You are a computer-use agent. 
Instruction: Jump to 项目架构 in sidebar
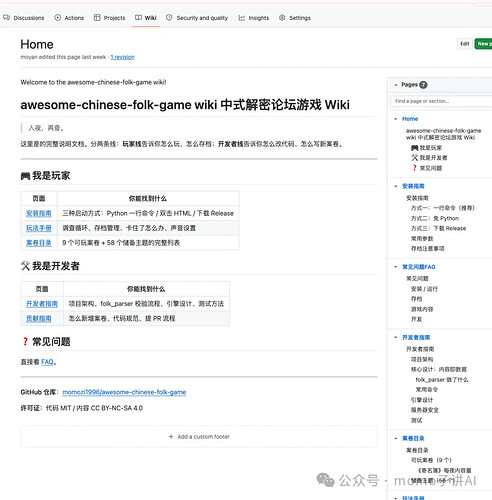(x=422, y=359)
